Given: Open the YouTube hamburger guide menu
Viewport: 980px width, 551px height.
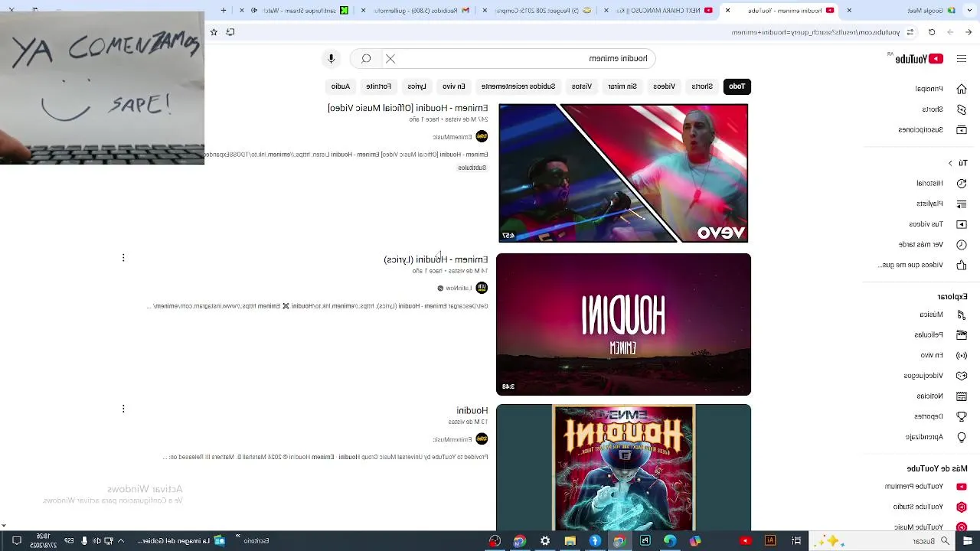Looking at the screenshot, I should click(962, 59).
